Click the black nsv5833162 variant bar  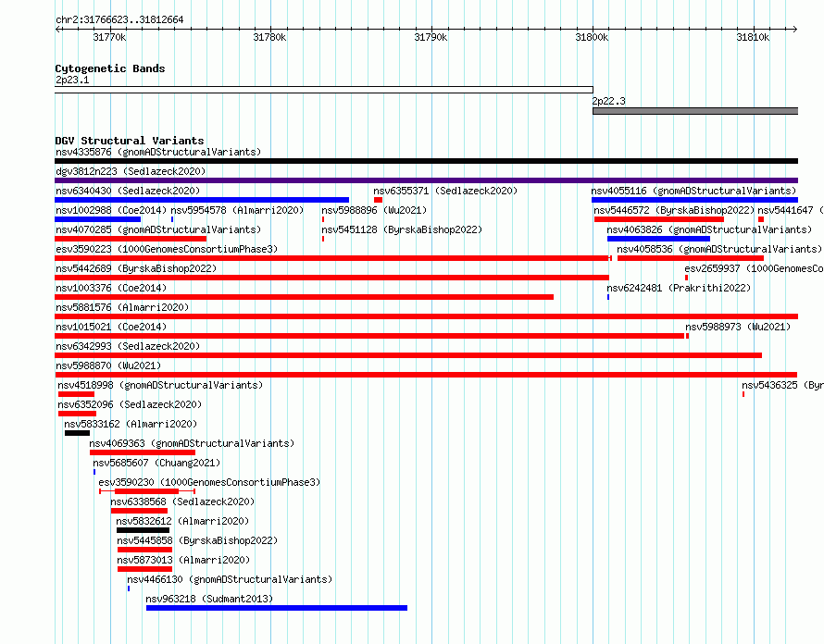pyautogui.click(x=77, y=433)
